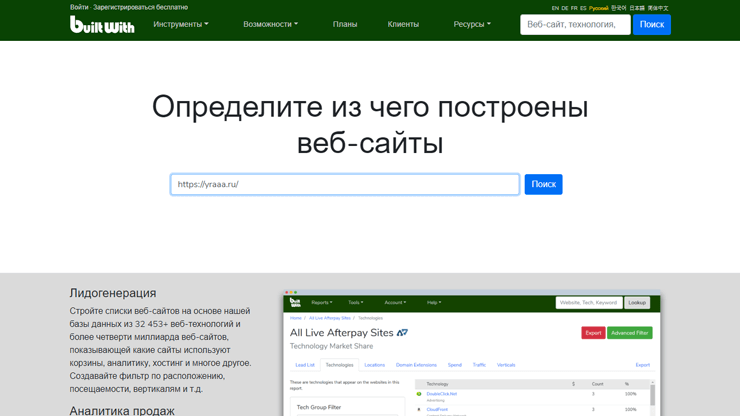Expand the Ресурсы dropdown menu

pos(472,24)
